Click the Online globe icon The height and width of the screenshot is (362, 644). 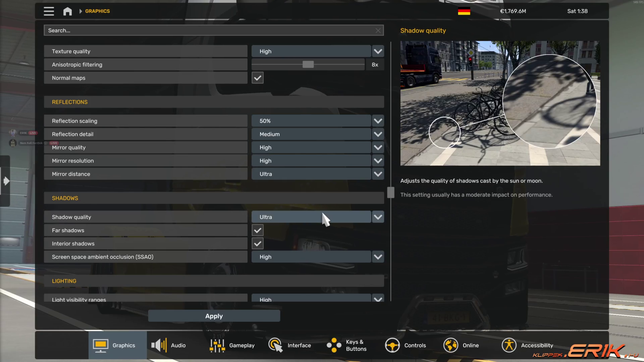pyautogui.click(x=450, y=345)
